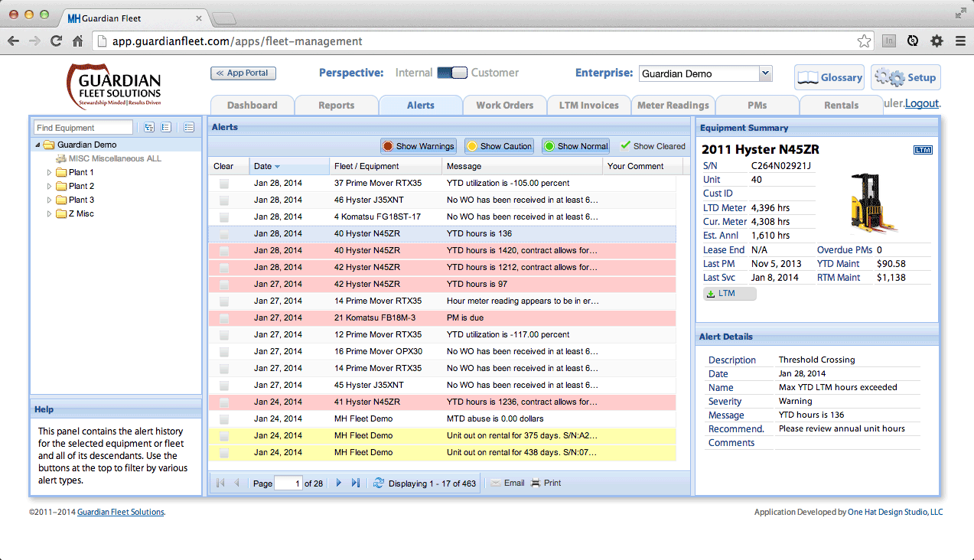The image size is (974, 560).
Task: Open the Reports tab
Action: (337, 105)
